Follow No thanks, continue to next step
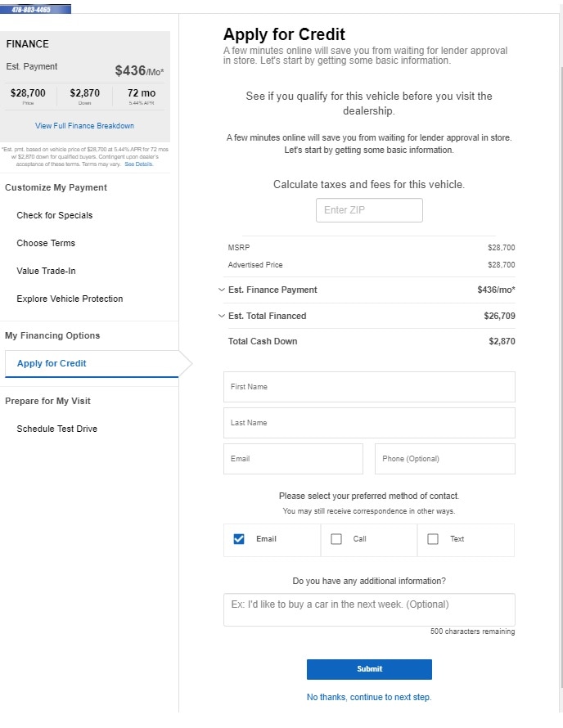The height and width of the screenshot is (728, 563). coord(369,698)
